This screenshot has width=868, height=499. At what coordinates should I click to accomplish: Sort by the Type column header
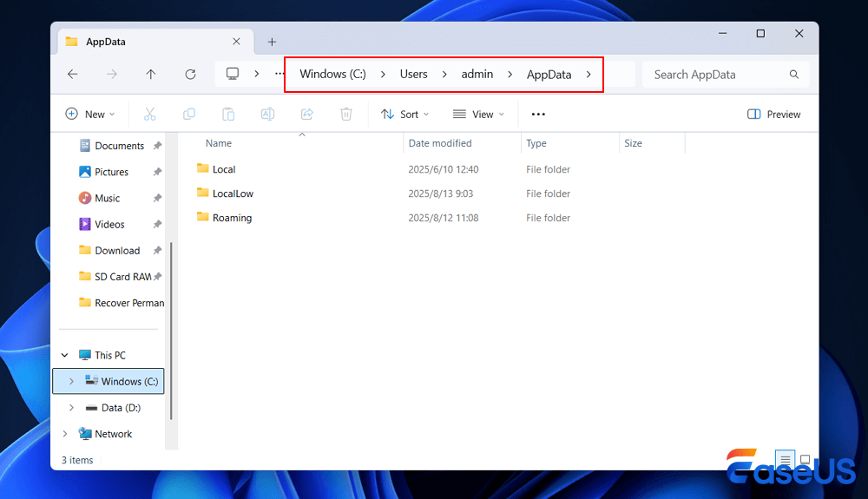pyautogui.click(x=536, y=143)
